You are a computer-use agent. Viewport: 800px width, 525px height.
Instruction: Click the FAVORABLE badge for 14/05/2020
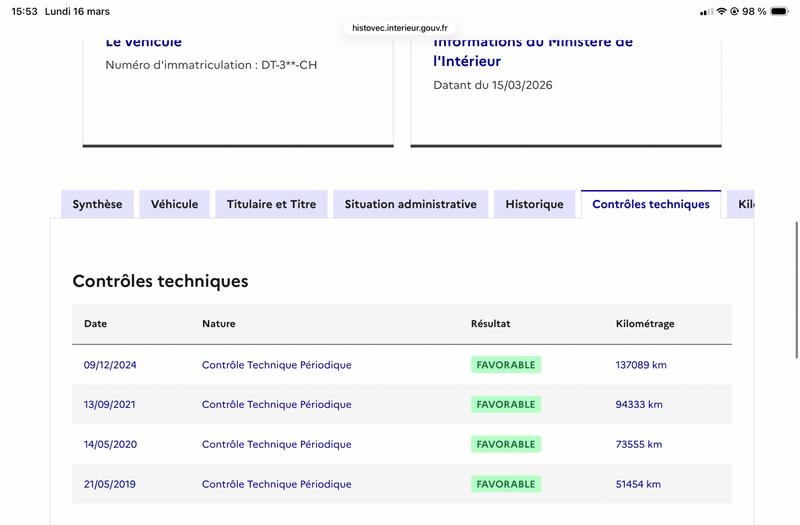tap(506, 444)
